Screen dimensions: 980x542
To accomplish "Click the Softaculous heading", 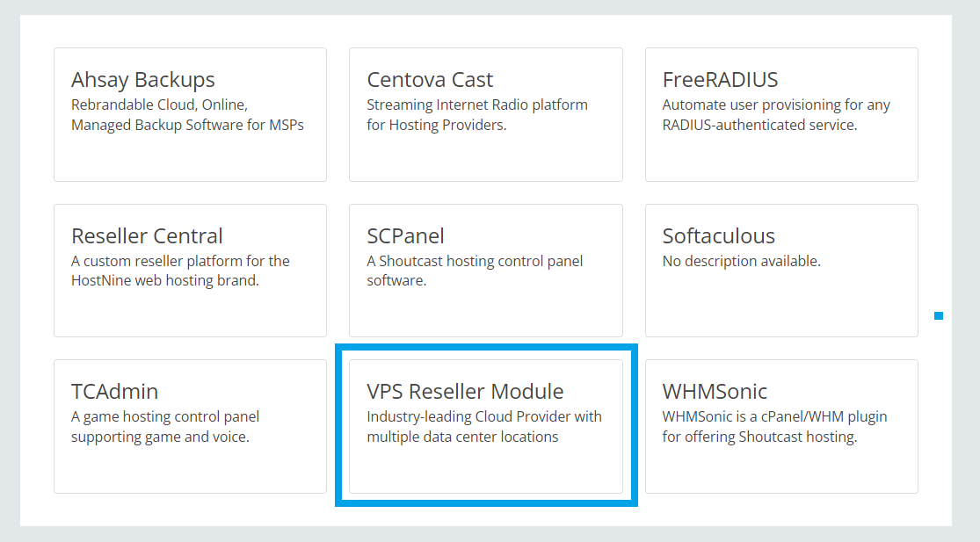I will click(x=718, y=236).
